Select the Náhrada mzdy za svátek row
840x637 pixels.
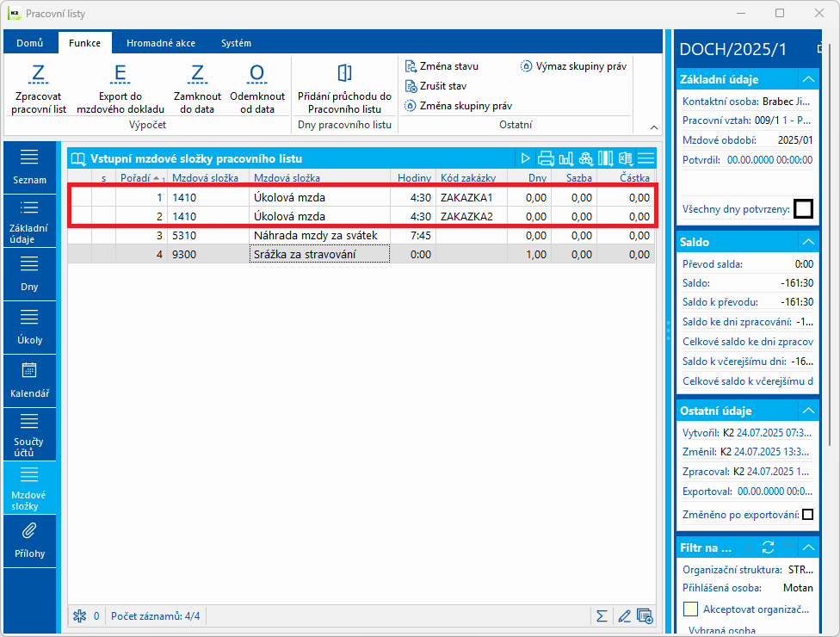pyautogui.click(x=361, y=236)
